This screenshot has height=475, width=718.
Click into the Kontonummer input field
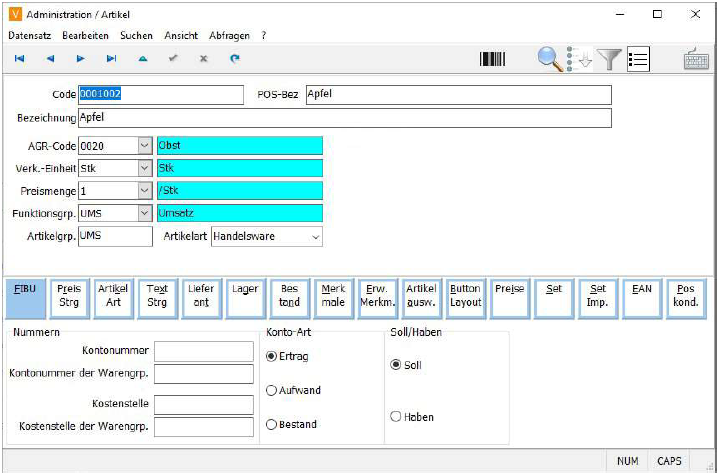point(204,351)
